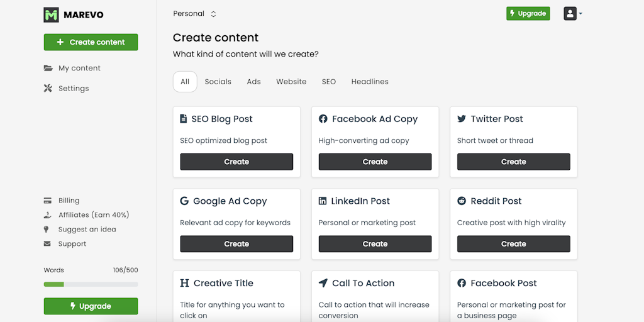Click the Words usage progress bar
This screenshot has width=644, height=322.
[91, 284]
